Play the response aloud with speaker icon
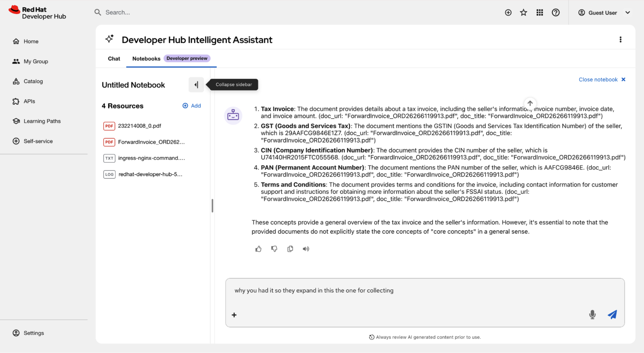Screen dimensions: 644x353 tap(306, 249)
